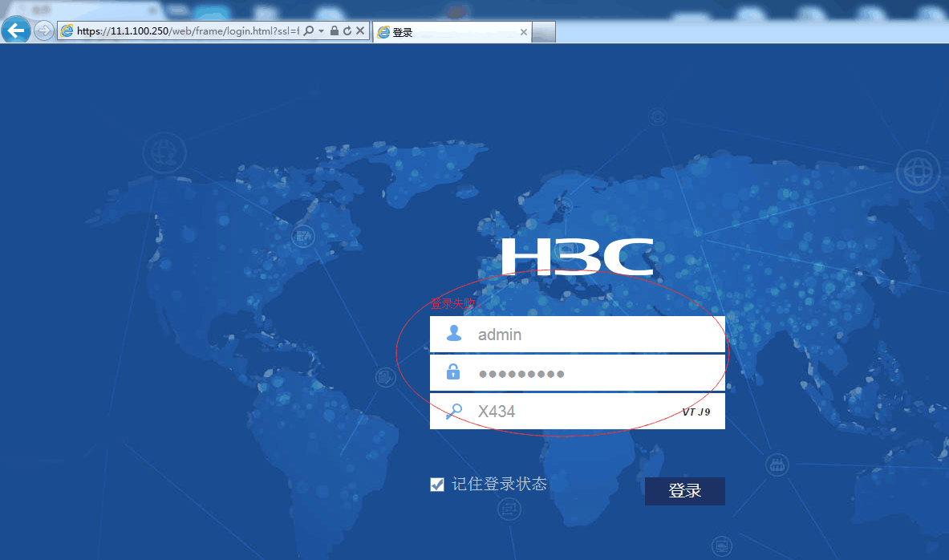
Task: Toggle the 记住登录状态 checkbox
Action: (437, 485)
